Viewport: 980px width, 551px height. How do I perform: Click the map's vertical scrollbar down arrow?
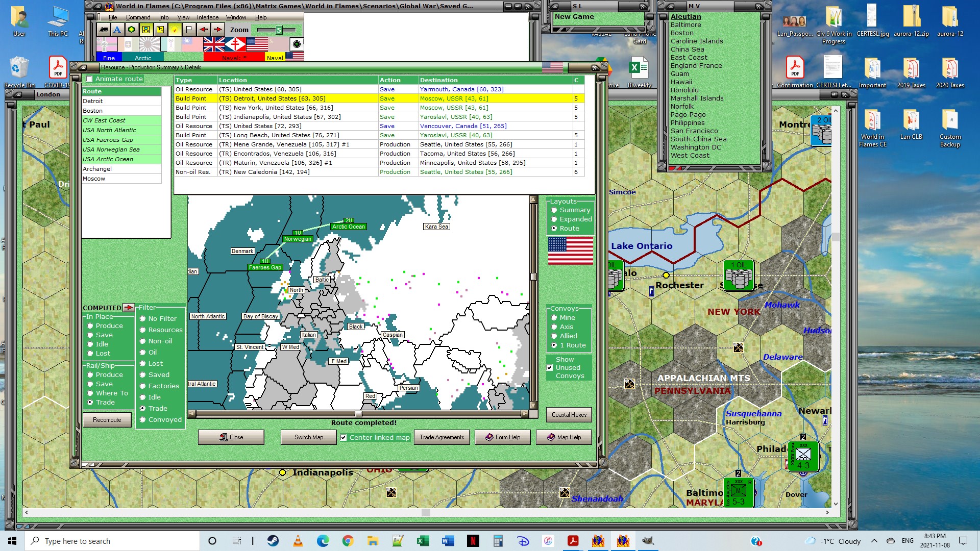(x=533, y=405)
